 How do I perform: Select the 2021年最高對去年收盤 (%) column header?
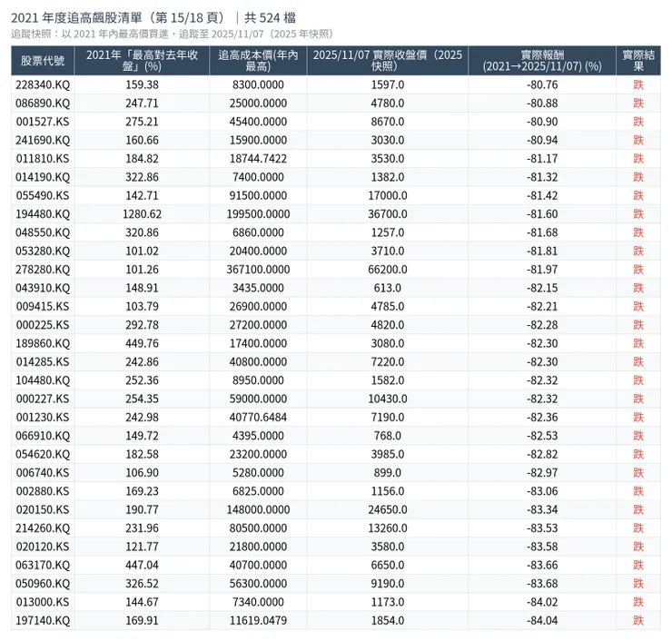tap(142, 61)
